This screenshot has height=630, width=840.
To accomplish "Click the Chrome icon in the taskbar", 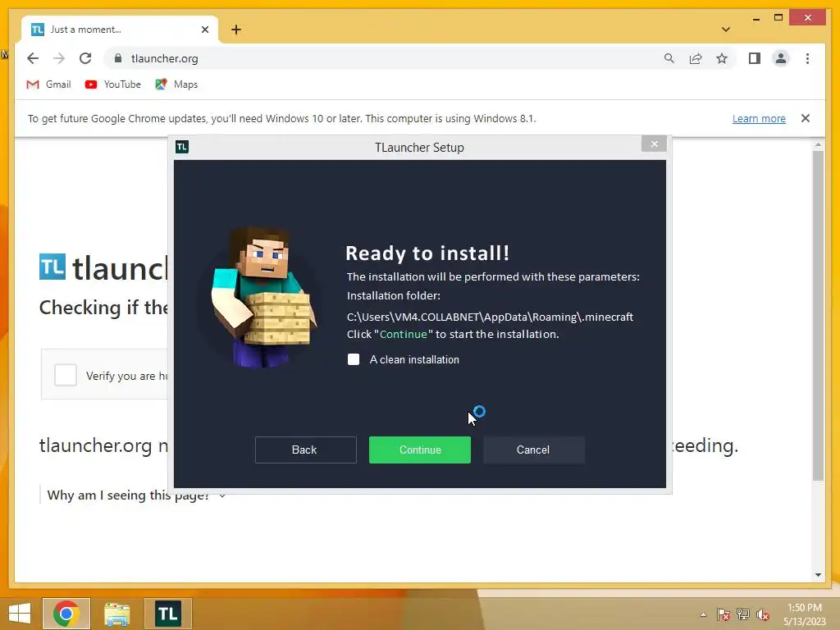I will (66, 614).
